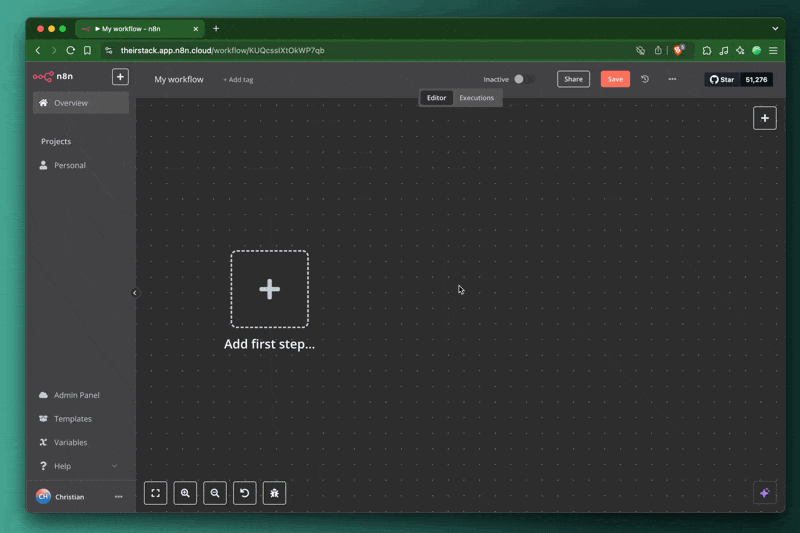This screenshot has width=800, height=533.
Task: Click the Share button
Action: click(573, 79)
